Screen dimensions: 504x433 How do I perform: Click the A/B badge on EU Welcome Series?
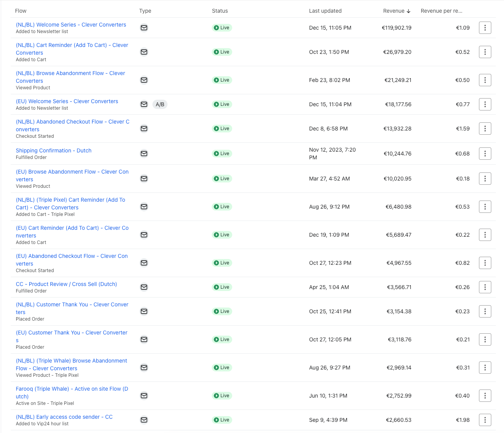click(160, 104)
